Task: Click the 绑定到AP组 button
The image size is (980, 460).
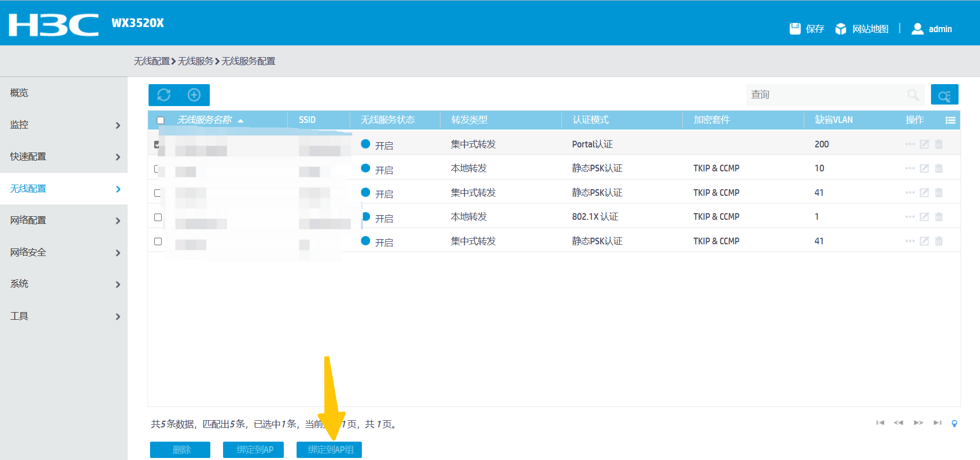Action: [x=329, y=450]
